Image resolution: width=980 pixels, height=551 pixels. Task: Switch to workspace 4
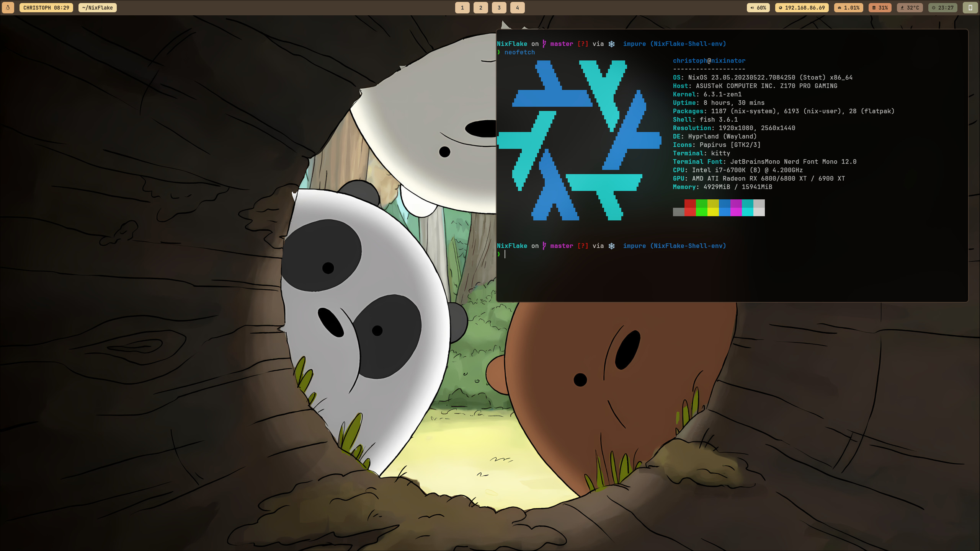tap(517, 8)
